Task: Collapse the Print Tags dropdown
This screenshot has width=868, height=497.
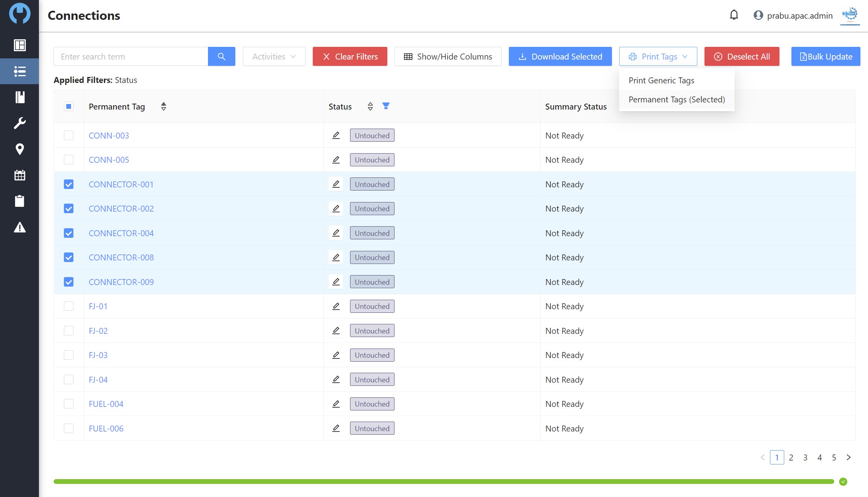Action: [x=658, y=56]
